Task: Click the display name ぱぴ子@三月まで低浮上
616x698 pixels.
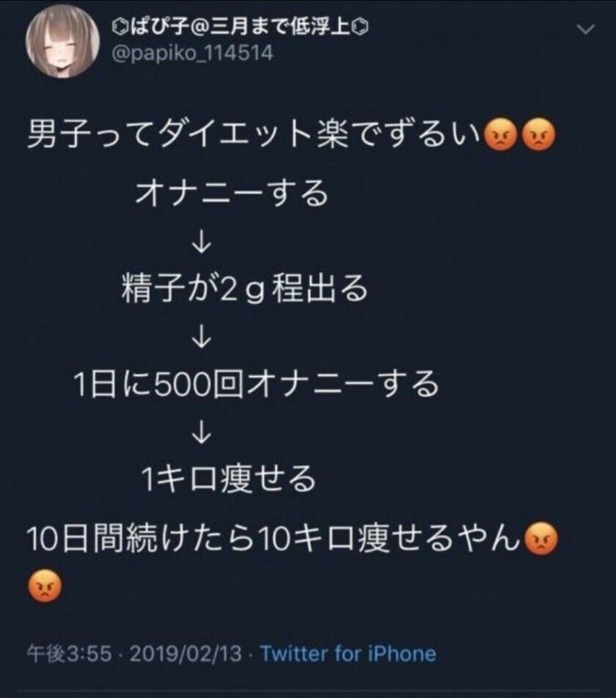Action: (x=239, y=28)
